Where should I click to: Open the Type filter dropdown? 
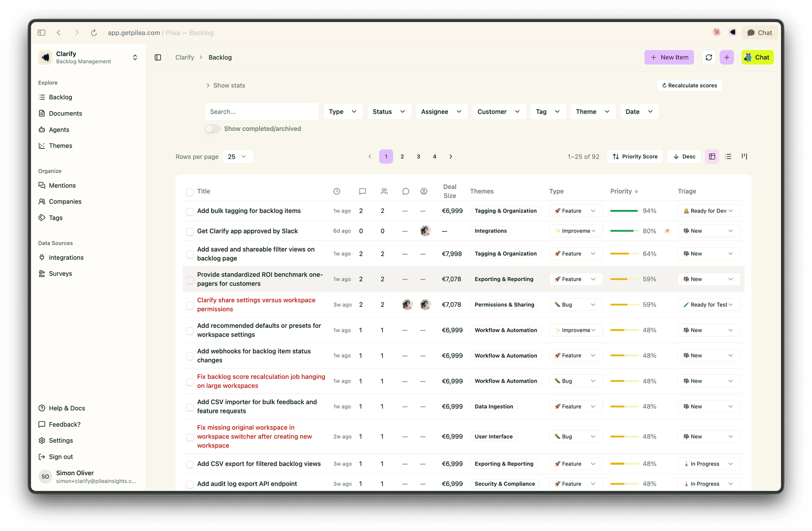tap(343, 112)
